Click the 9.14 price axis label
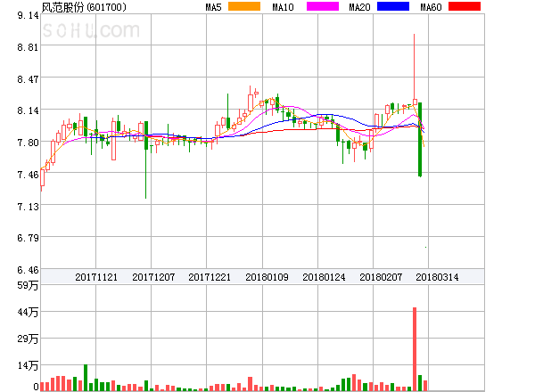Image resolution: width=535 pixels, height=392 pixels. coord(28,15)
